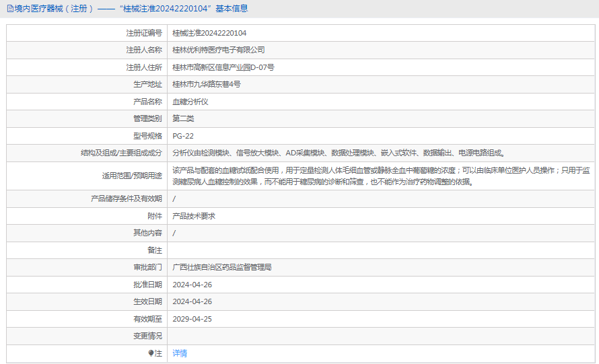This screenshot has height=364, width=599.
Task: Click the 注册证编号 label
Action: point(144,33)
